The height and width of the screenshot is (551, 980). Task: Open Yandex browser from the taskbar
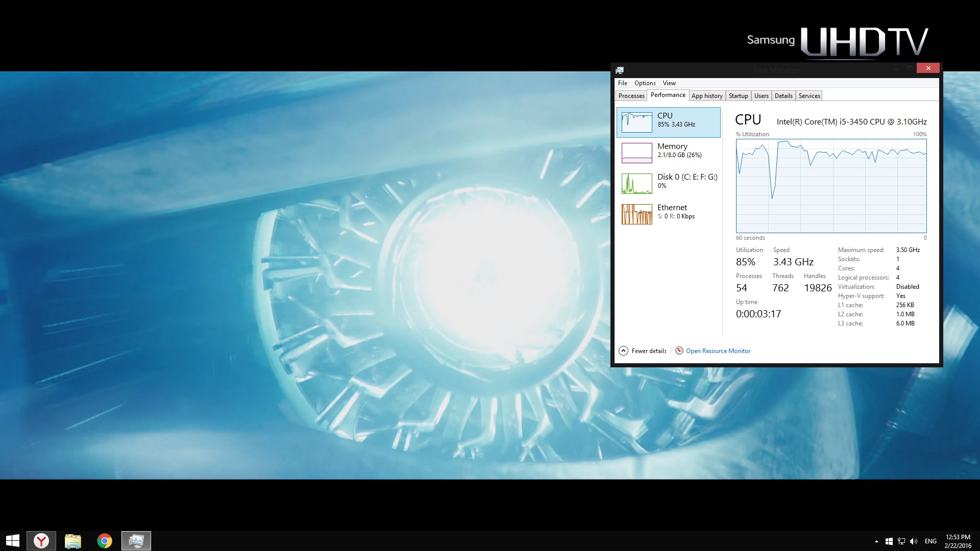pos(41,541)
